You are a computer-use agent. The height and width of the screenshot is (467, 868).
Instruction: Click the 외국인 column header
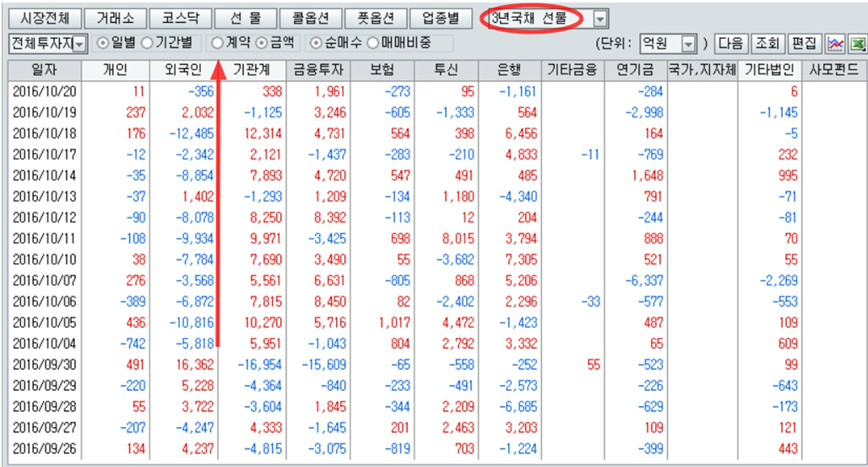pyautogui.click(x=181, y=70)
